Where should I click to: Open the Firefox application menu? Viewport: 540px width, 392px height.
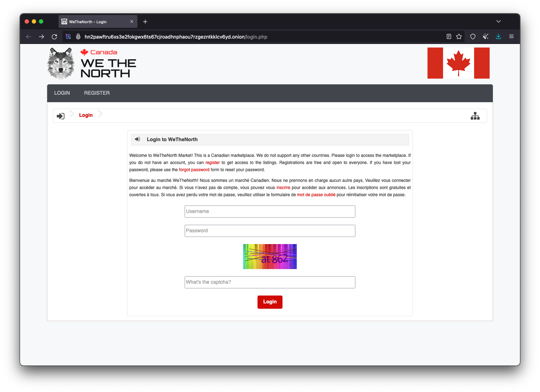(511, 36)
